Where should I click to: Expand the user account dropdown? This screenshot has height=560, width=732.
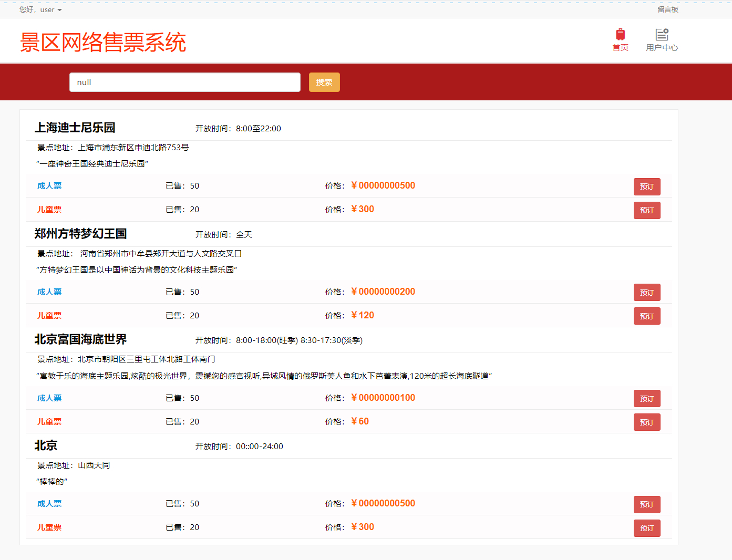41,9
